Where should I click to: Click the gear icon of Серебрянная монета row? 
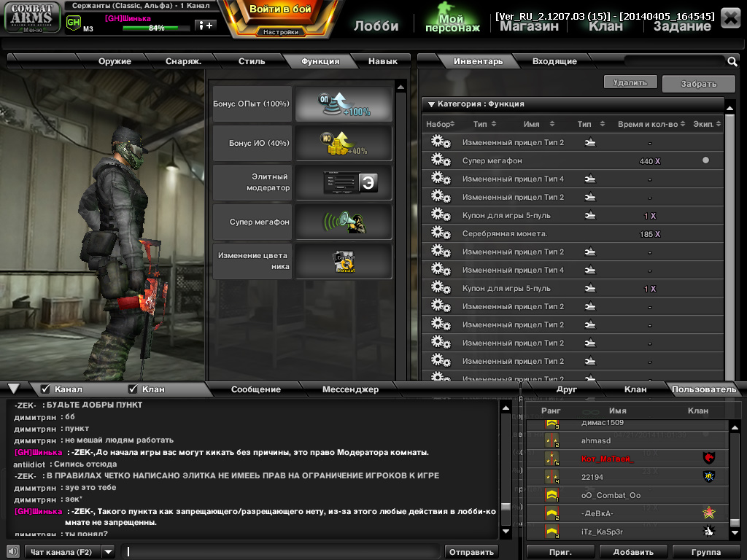441,233
